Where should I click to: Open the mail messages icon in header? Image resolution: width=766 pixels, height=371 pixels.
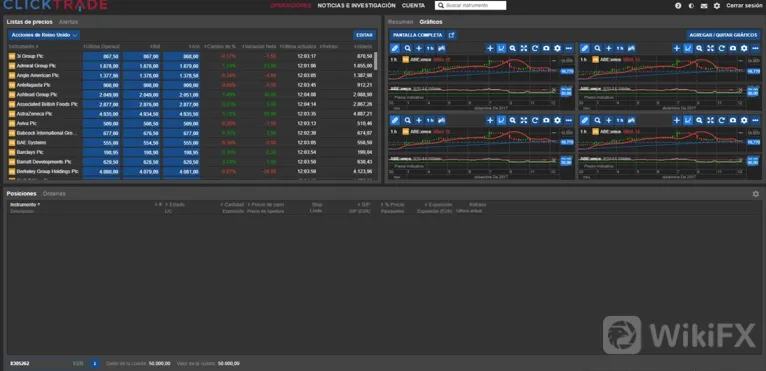point(704,6)
